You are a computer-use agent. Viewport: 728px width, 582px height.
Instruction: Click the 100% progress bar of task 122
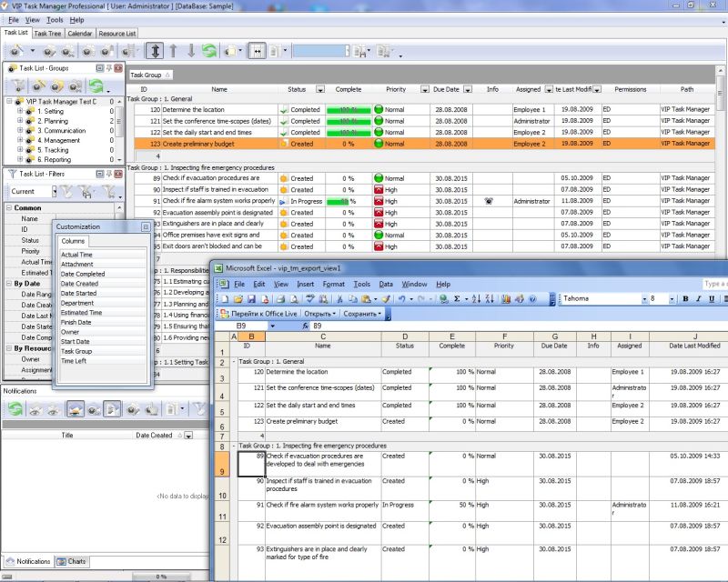(x=349, y=133)
